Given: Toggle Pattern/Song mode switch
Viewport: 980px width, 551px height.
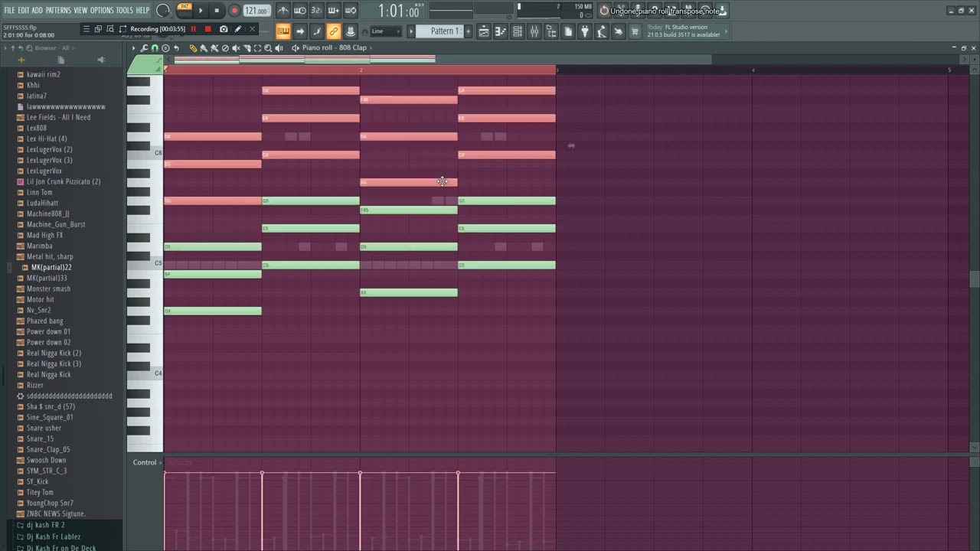Looking at the screenshot, I should tap(185, 10).
